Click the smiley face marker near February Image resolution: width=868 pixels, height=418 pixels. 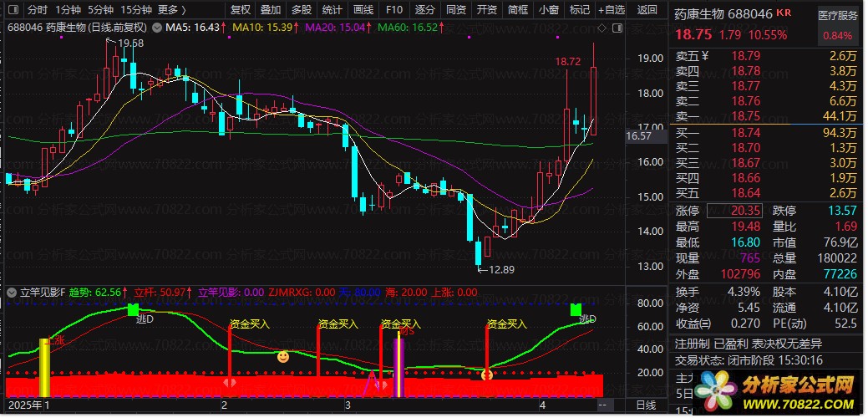tap(283, 357)
